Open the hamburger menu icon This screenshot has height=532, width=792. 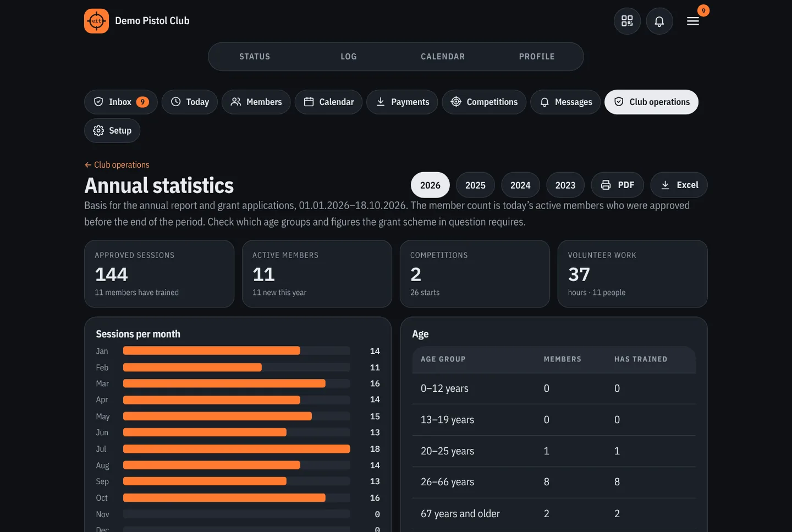(x=693, y=21)
